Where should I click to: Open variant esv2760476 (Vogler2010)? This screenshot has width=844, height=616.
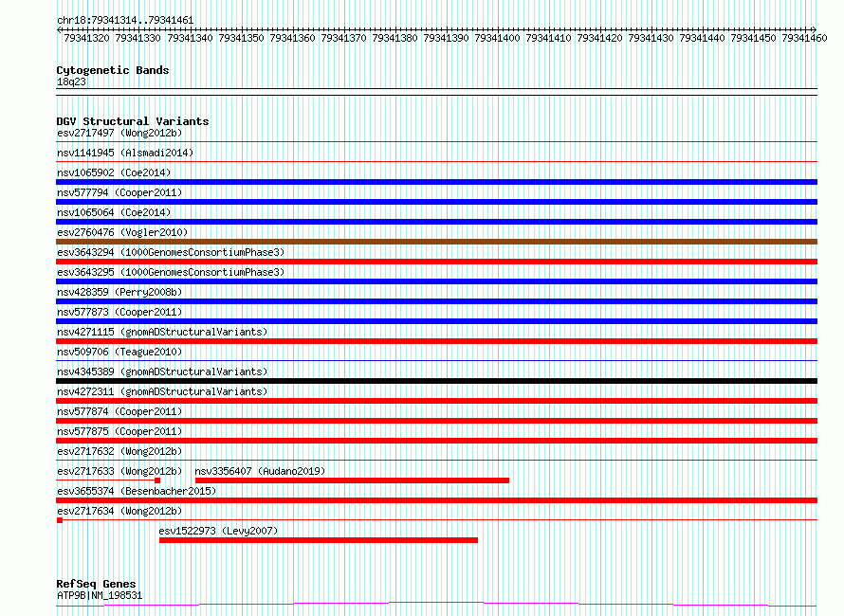coord(122,232)
